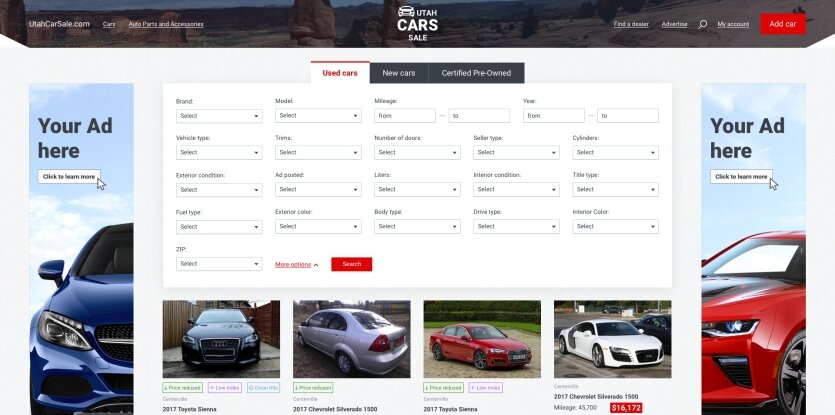Image resolution: width=835 pixels, height=415 pixels.
Task: Focus the Mileage to field
Action: 479,116
